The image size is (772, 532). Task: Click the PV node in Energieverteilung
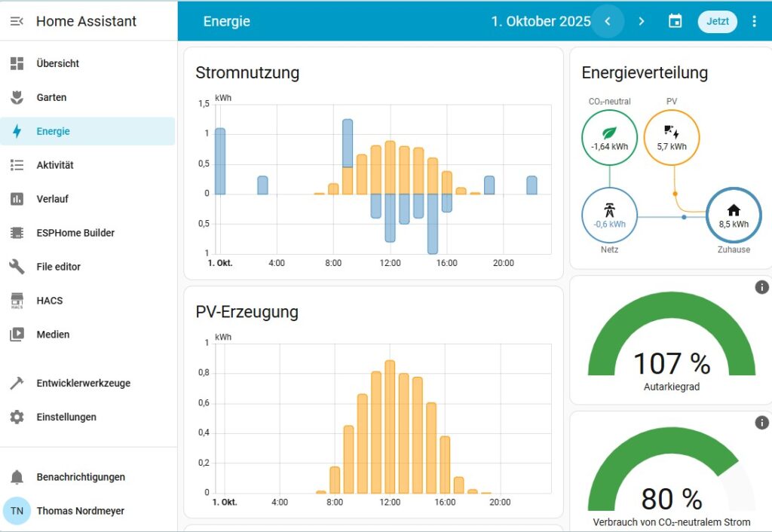671,137
